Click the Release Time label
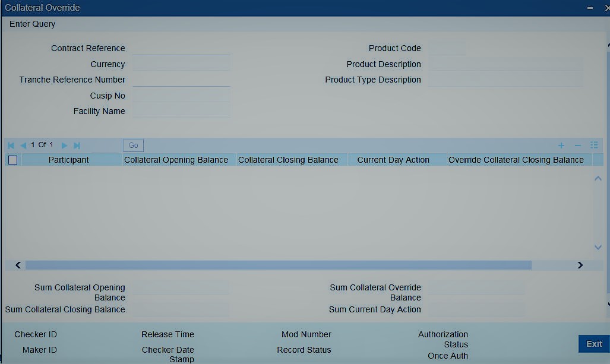The width and height of the screenshot is (610, 364). (167, 334)
